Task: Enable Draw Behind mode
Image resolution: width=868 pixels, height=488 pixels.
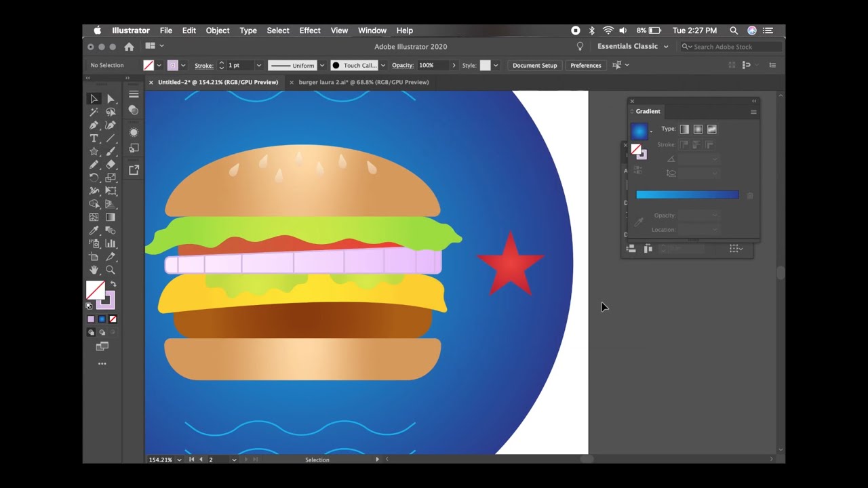Action: (x=102, y=333)
